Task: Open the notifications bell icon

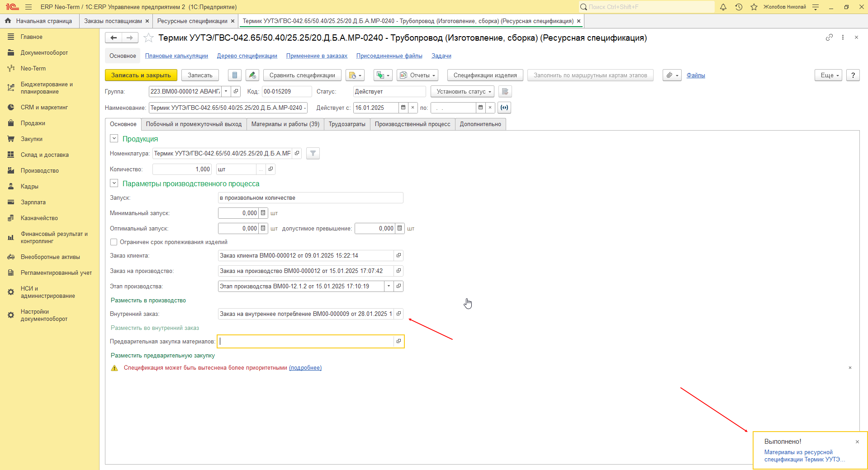Action: click(723, 7)
